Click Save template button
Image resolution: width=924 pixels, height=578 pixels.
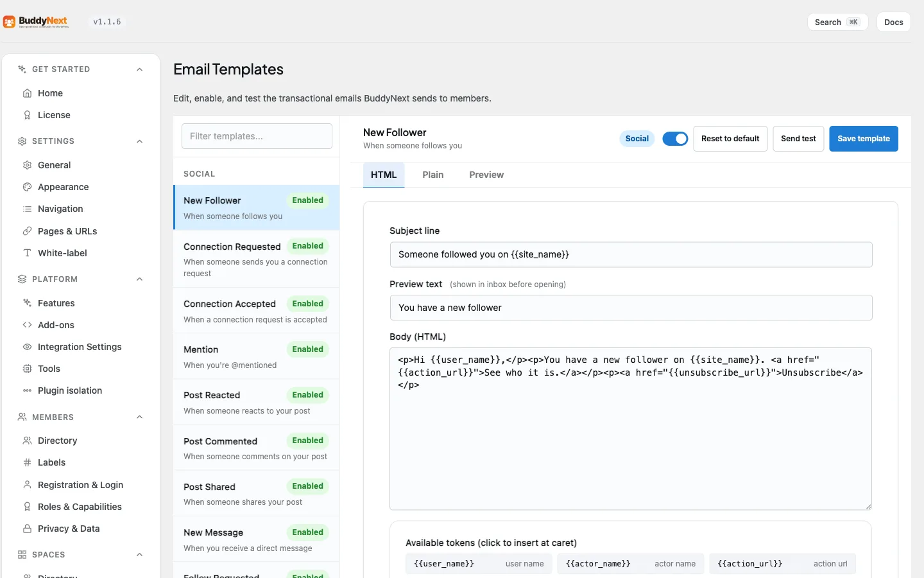click(x=864, y=139)
